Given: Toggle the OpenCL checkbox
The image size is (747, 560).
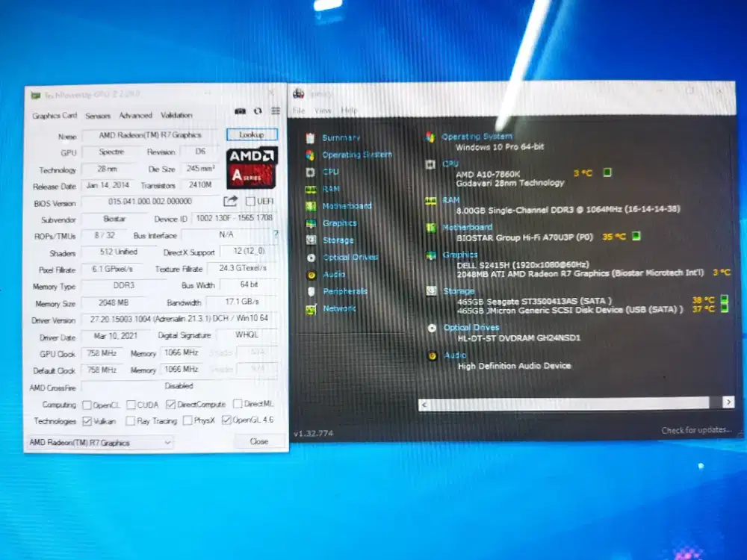Looking at the screenshot, I should coord(87,405).
